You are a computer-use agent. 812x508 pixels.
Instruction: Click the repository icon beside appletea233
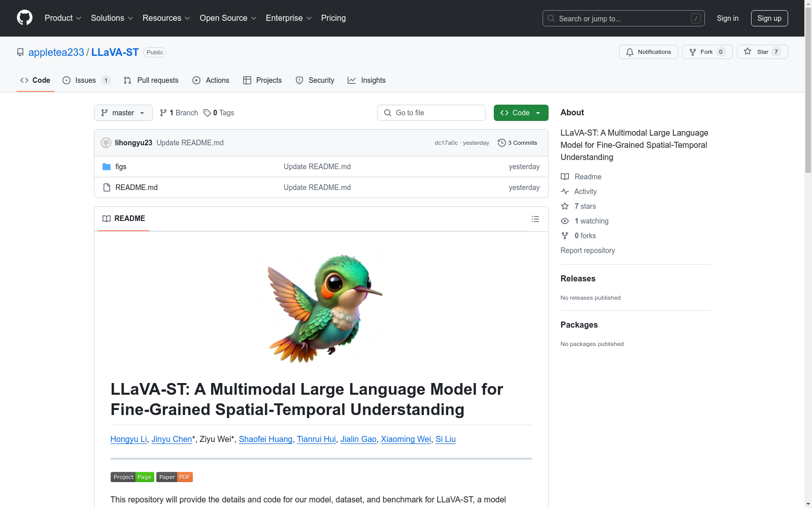click(x=20, y=52)
